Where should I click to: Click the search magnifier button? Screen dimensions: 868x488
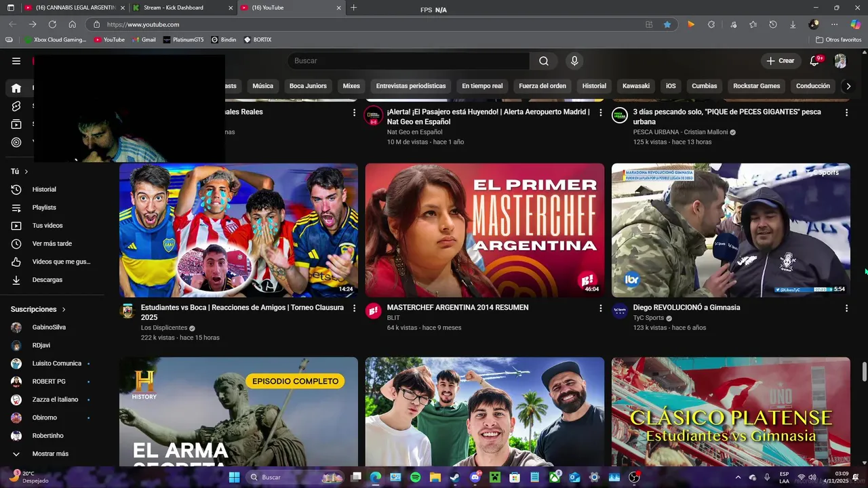point(544,61)
